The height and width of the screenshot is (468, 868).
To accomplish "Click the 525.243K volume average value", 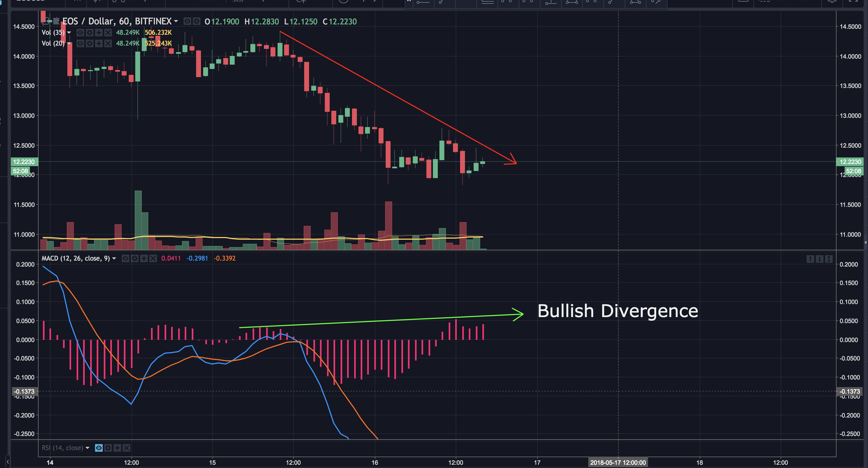I will pyautogui.click(x=158, y=43).
